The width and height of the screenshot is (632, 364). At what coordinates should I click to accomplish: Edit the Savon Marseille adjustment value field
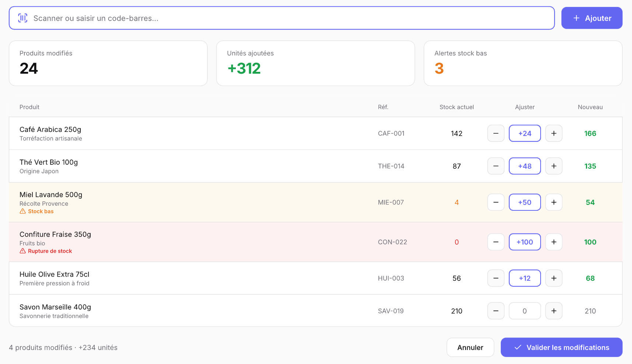[524, 311]
